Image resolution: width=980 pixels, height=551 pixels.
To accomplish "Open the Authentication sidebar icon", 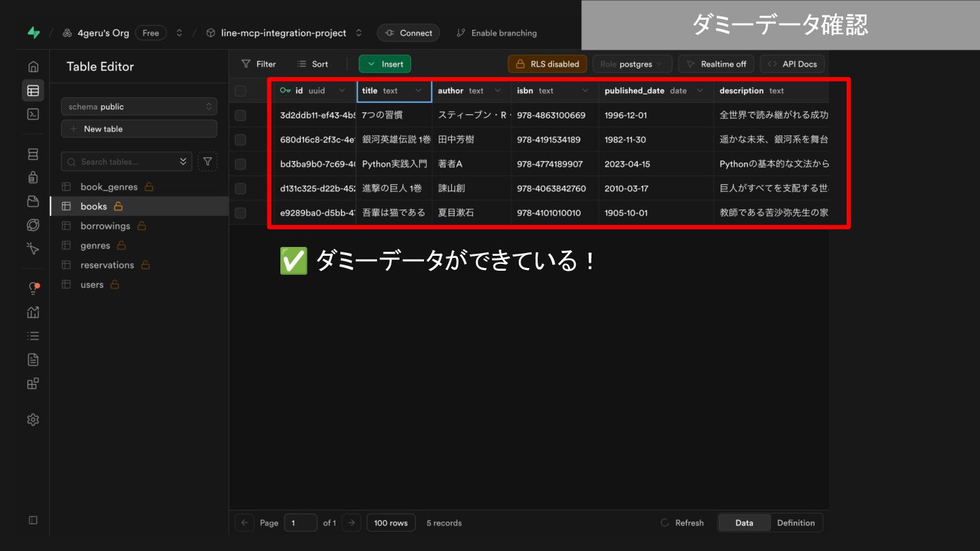I will [33, 178].
